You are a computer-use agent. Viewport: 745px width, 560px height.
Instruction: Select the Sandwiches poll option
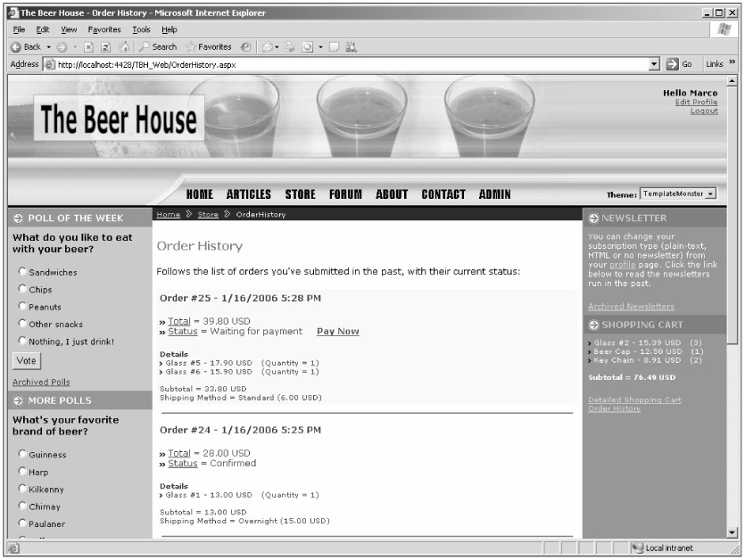[x=22, y=272]
